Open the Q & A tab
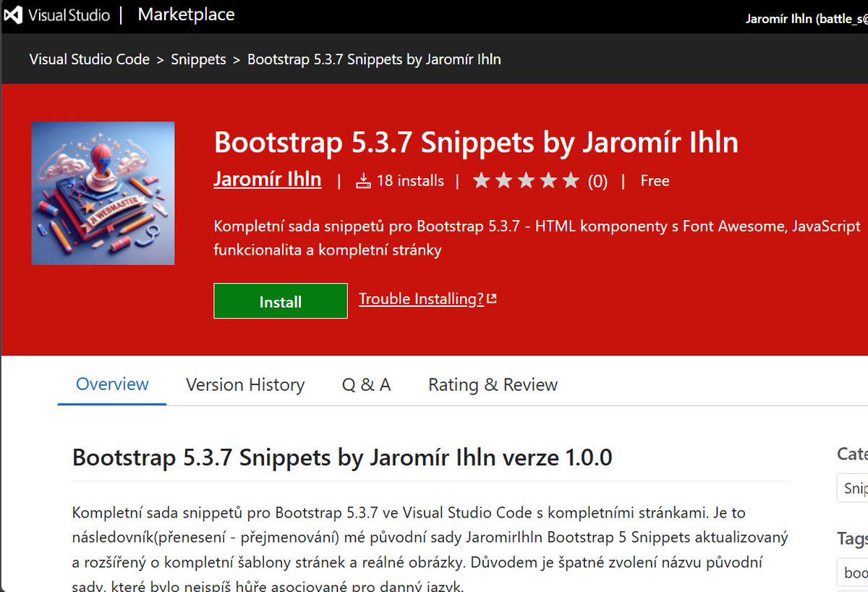The width and height of the screenshot is (868, 592). click(x=367, y=384)
